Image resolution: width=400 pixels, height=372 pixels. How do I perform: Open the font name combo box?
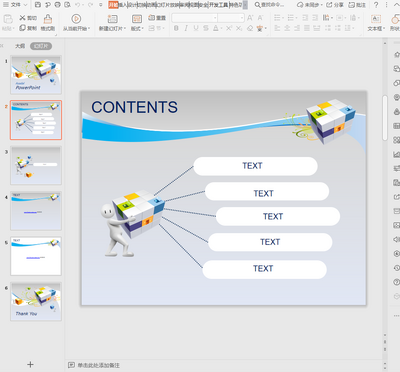(195, 18)
